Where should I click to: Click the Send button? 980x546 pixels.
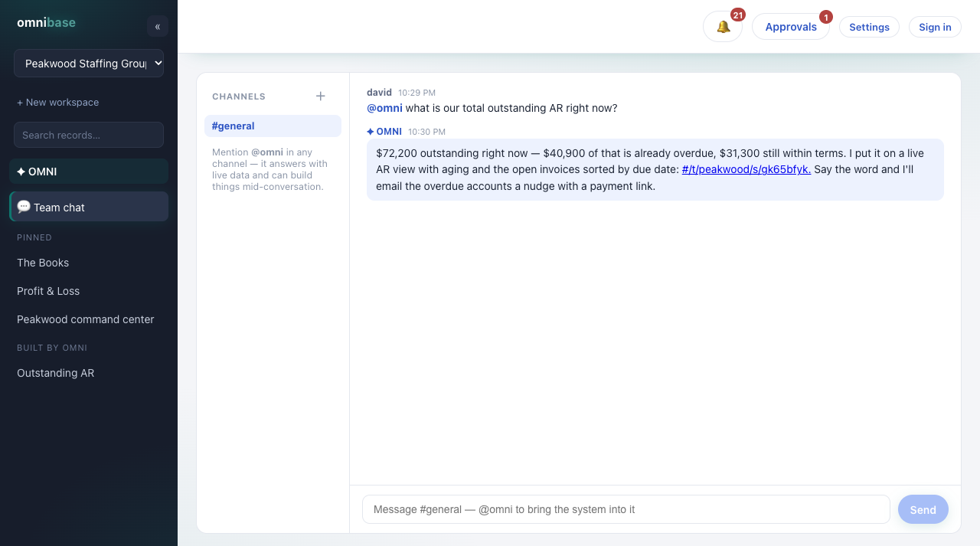click(x=923, y=509)
